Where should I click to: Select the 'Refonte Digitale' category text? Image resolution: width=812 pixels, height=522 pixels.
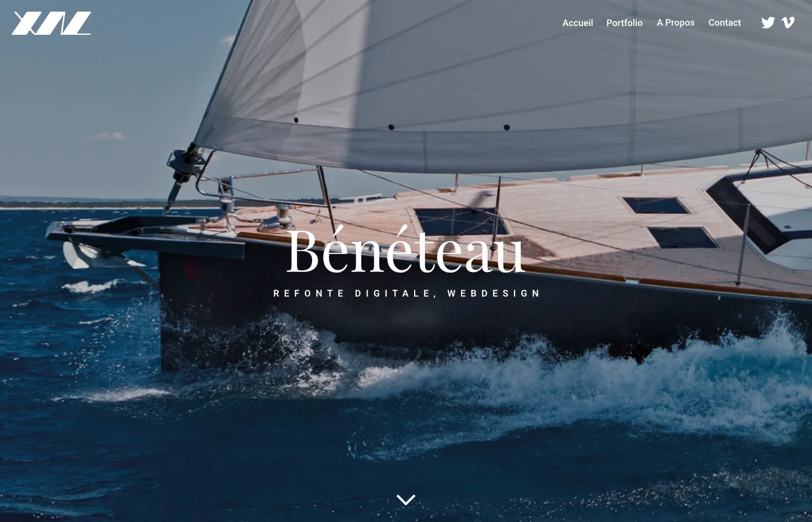351,293
